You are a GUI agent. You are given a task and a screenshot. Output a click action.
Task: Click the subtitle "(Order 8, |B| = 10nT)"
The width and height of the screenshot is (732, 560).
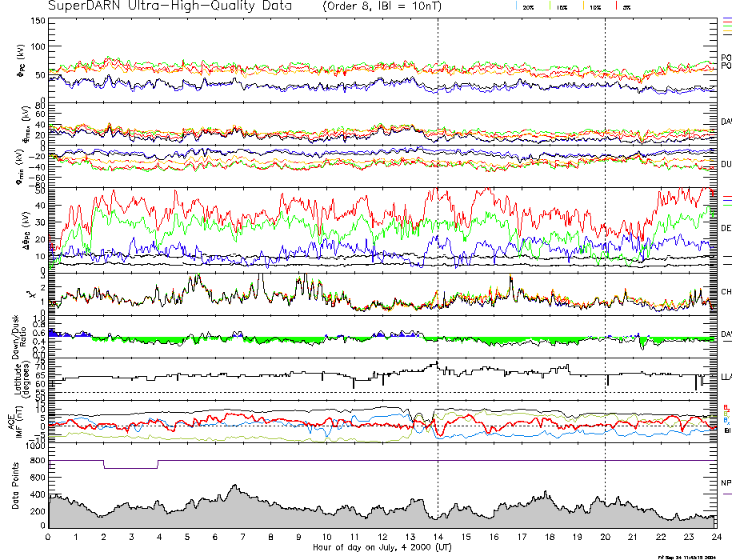[x=382, y=6]
